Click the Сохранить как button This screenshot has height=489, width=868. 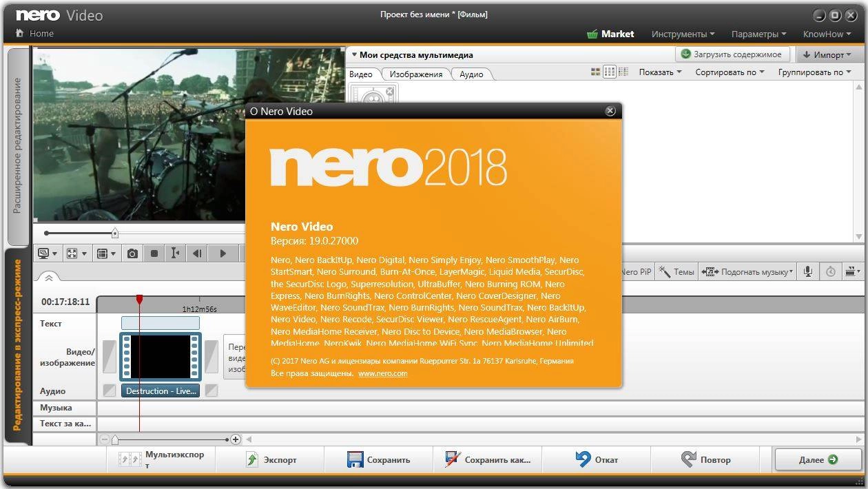click(x=488, y=459)
